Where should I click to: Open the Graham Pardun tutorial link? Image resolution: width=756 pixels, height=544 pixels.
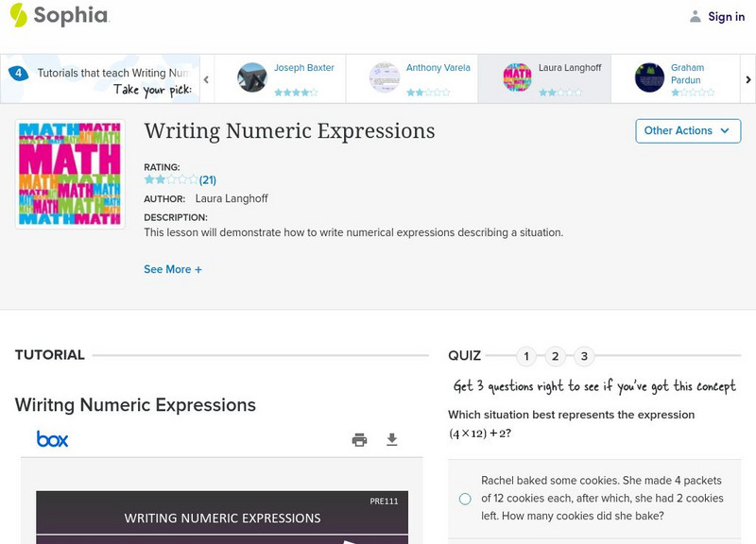point(687,74)
